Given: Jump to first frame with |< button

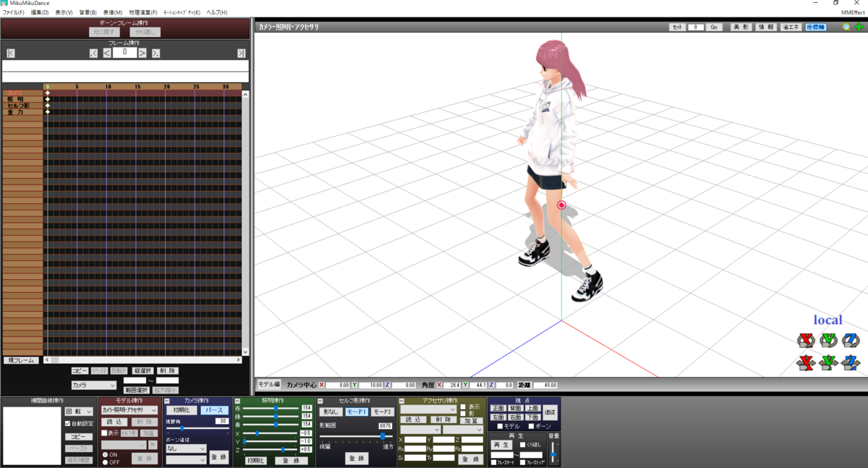Looking at the screenshot, I should pos(10,53).
